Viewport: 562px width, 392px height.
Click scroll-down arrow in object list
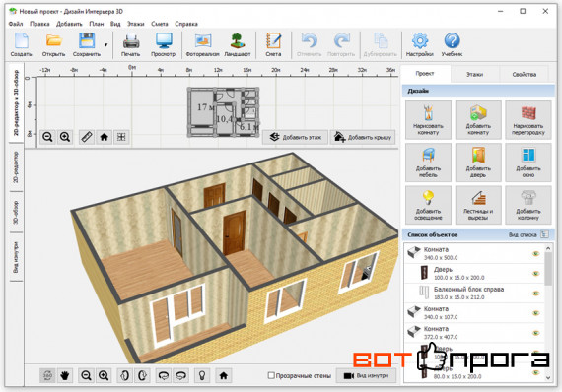coord(548,377)
